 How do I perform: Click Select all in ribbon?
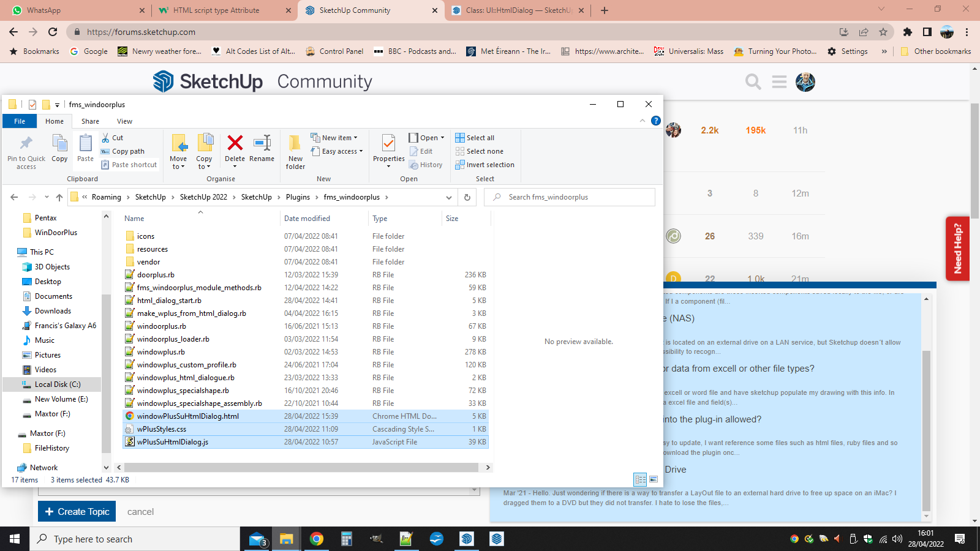click(475, 138)
